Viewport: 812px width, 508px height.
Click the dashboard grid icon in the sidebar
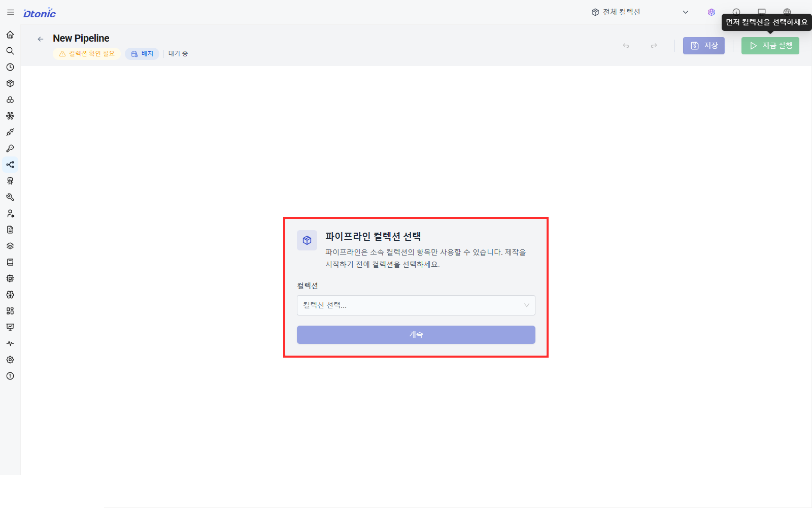point(10,311)
